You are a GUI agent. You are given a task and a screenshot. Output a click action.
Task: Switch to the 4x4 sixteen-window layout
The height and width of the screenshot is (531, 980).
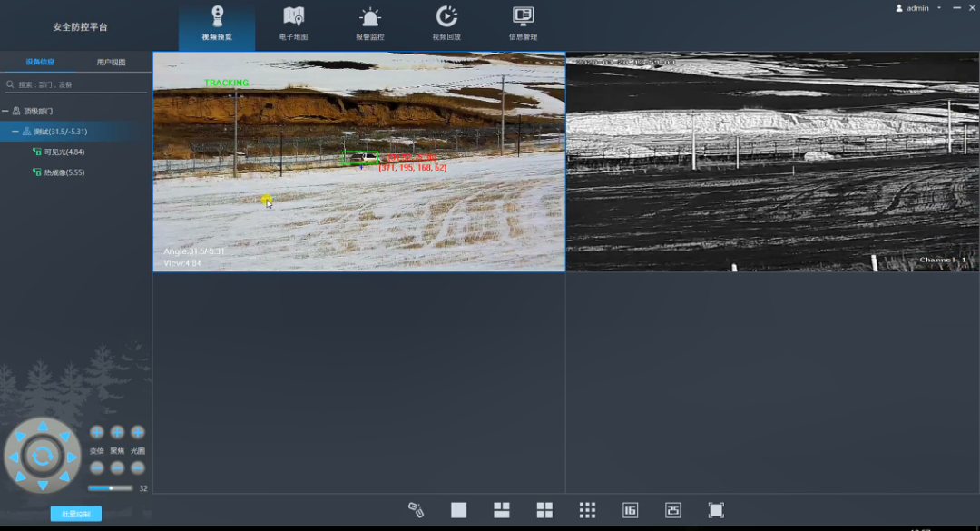coord(630,510)
